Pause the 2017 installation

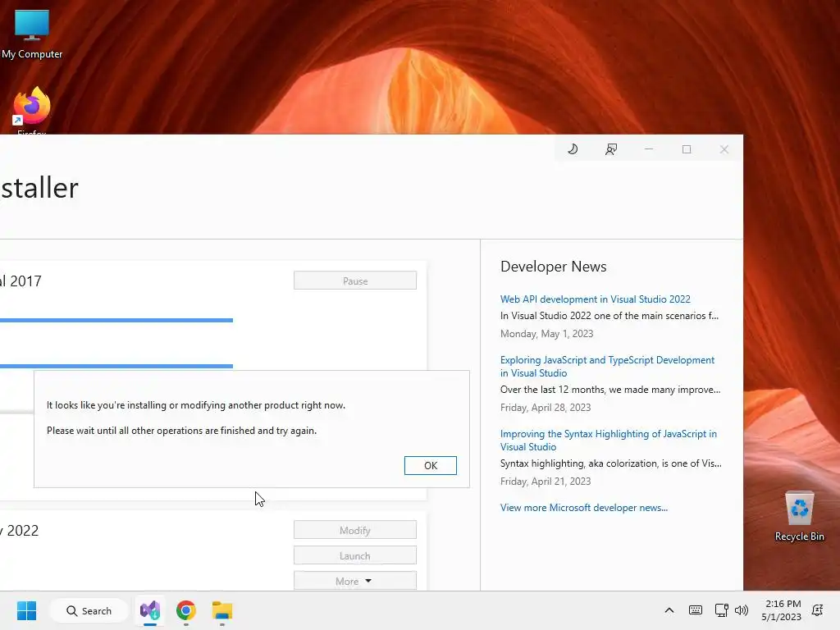point(354,281)
